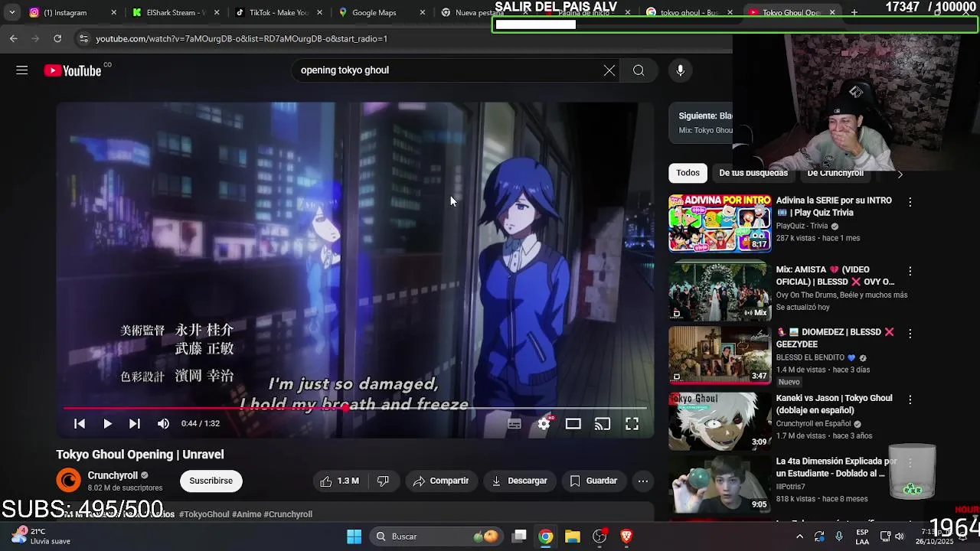Switch to theater mode
Viewport: 980px width, 551px height.
click(573, 424)
